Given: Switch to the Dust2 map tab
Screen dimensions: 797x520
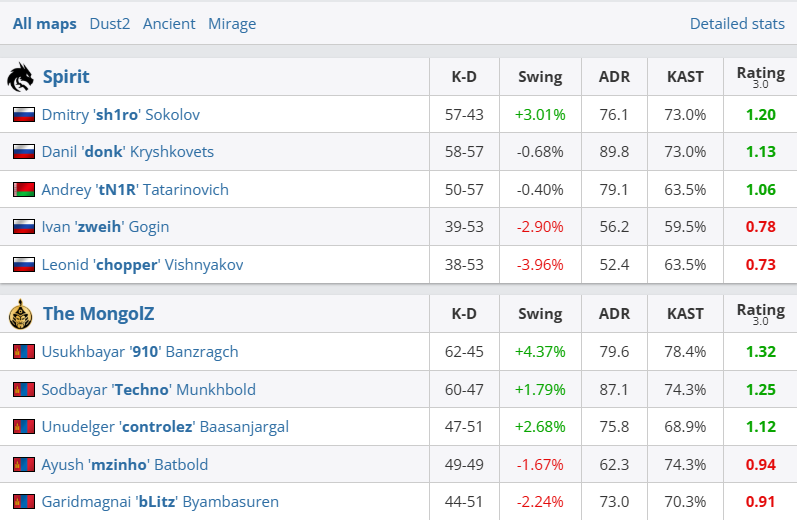Looking at the screenshot, I should (x=110, y=24).
